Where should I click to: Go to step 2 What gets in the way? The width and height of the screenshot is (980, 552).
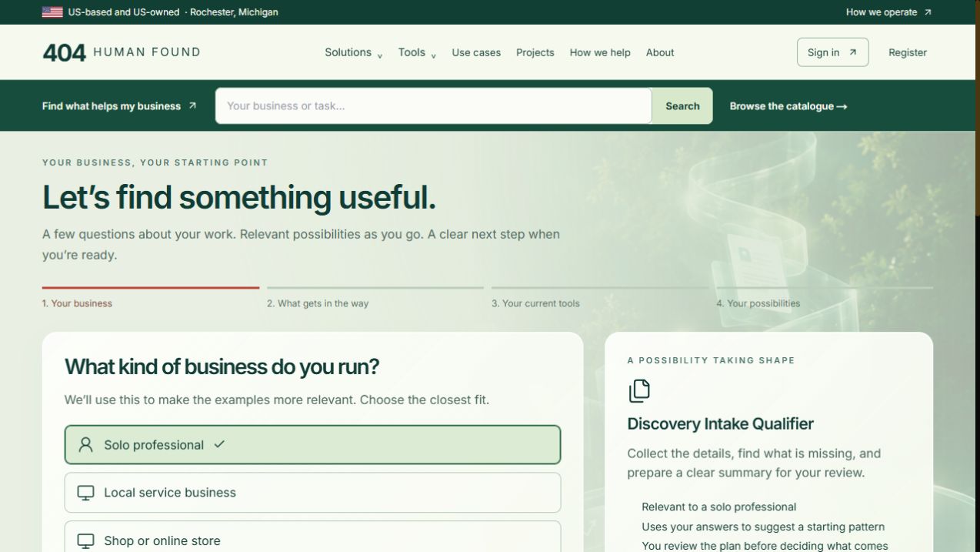click(x=375, y=298)
